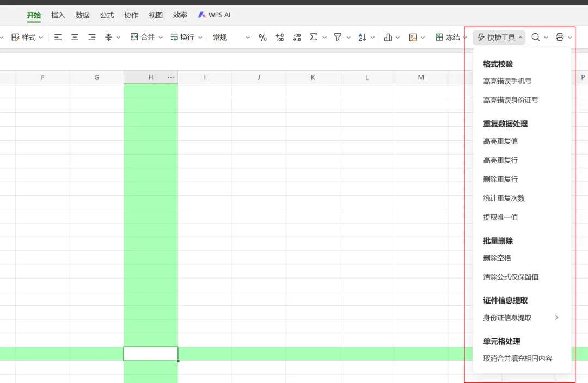Select 高亮重复行 menu item
588x383 pixels.
pos(501,160)
